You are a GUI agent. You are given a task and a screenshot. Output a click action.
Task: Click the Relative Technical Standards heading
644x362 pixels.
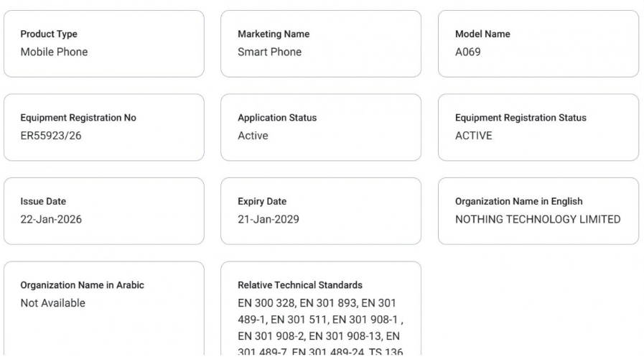tap(300, 285)
